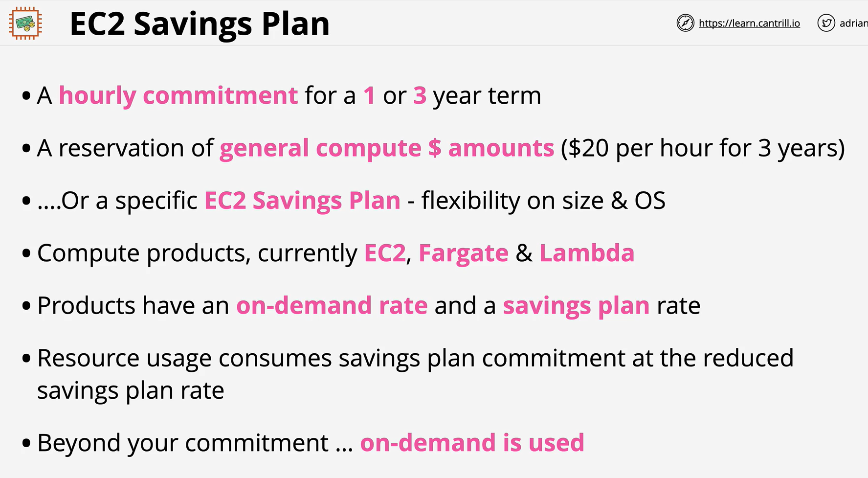868x478 pixels.
Task: Click pink 'savings plan' in Products bullet
Action: (576, 306)
